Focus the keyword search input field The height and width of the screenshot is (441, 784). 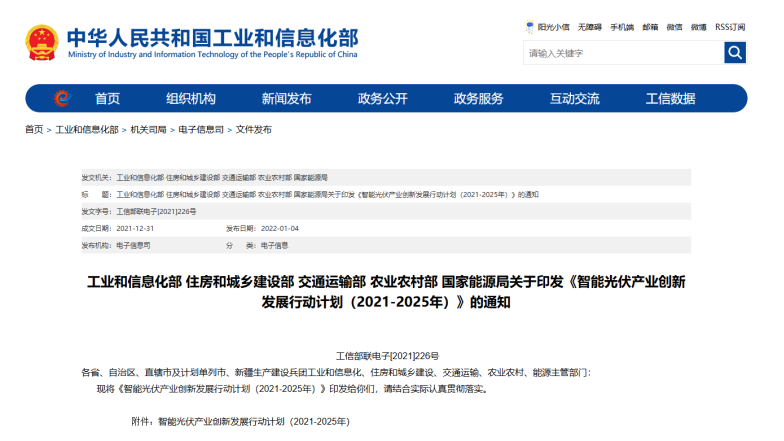(624, 52)
